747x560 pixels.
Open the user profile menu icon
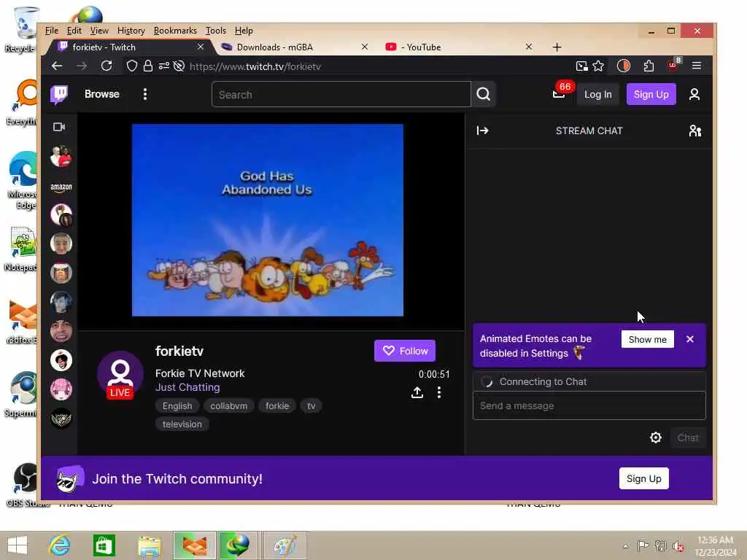tap(694, 94)
